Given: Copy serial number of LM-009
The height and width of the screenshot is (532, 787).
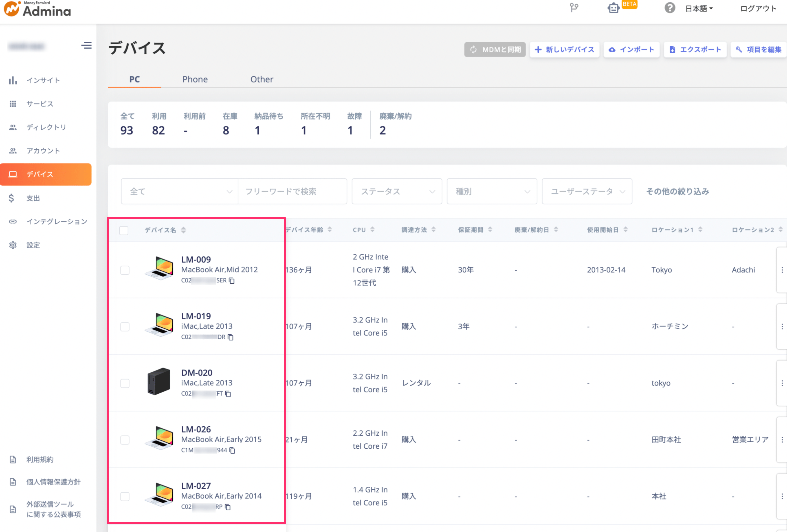Looking at the screenshot, I should tap(232, 281).
